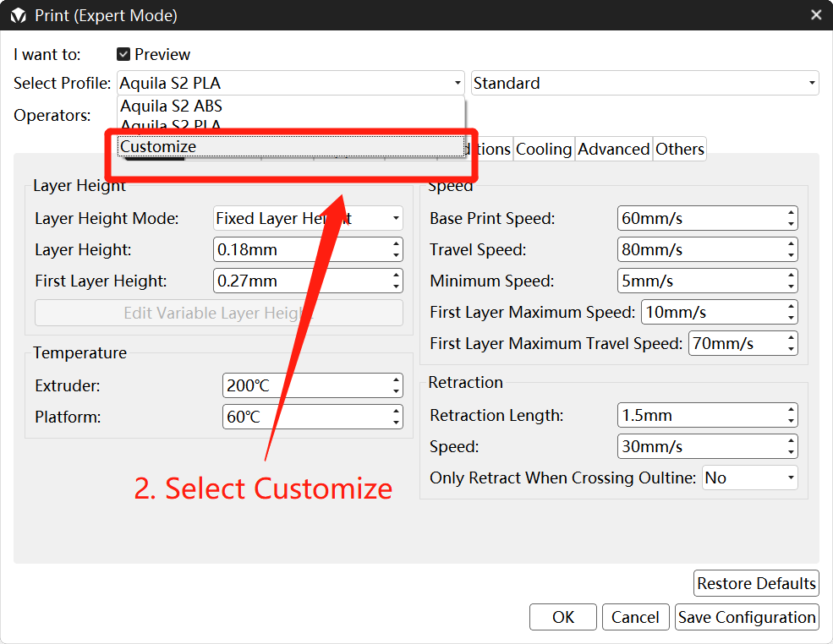
Task: Switch to the Others tab
Action: click(679, 150)
